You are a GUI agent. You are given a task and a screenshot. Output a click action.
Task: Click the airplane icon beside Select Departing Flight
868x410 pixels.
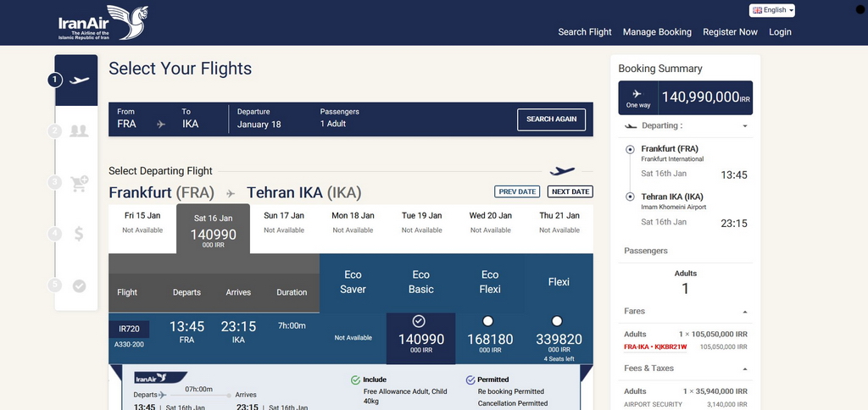(x=563, y=171)
